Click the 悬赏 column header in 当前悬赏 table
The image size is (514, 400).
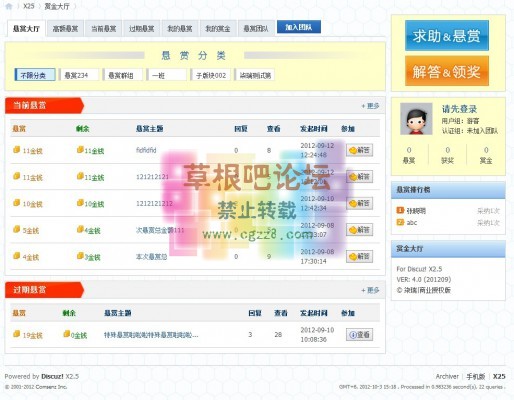click(19, 129)
